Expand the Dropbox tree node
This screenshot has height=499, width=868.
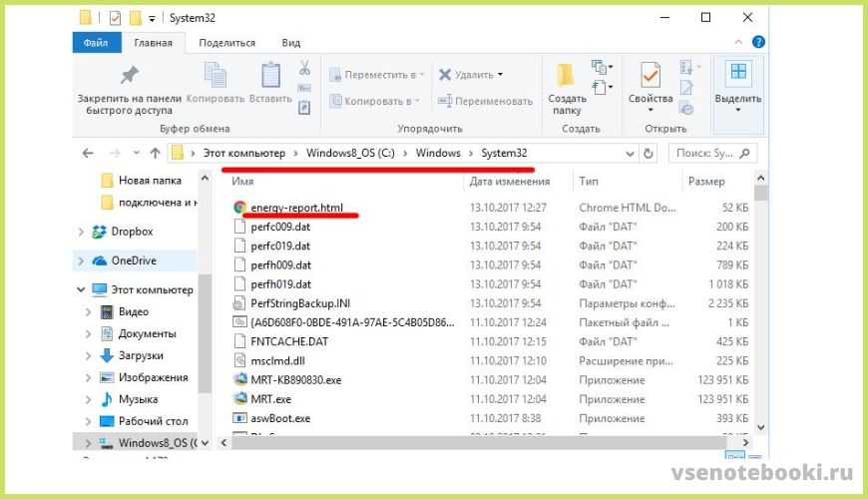point(82,232)
